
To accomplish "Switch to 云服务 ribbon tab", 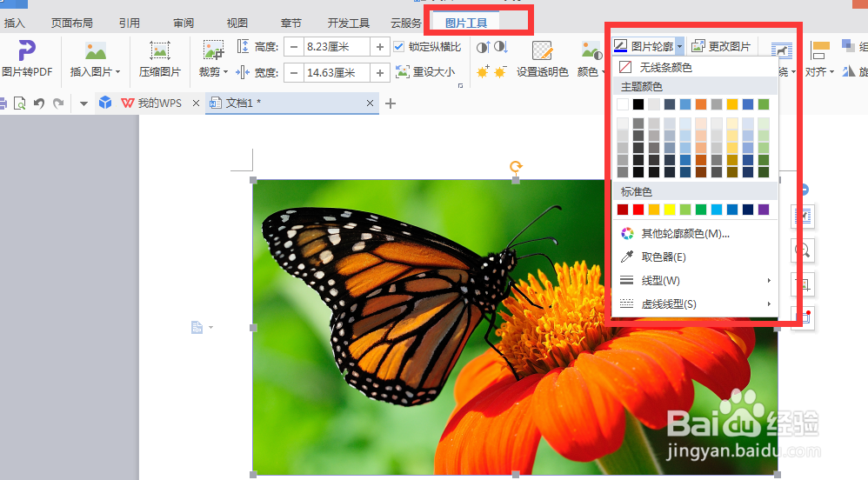I will pos(406,23).
